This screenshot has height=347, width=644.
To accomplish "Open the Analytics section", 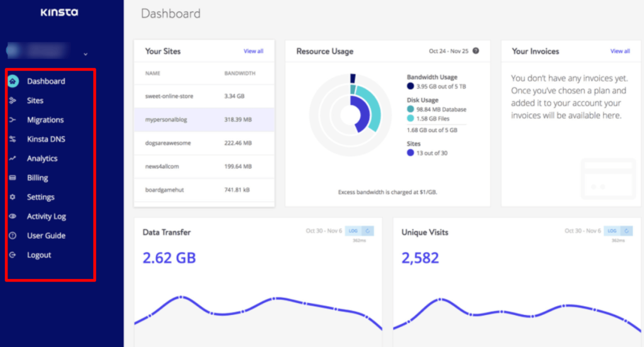I will point(42,158).
